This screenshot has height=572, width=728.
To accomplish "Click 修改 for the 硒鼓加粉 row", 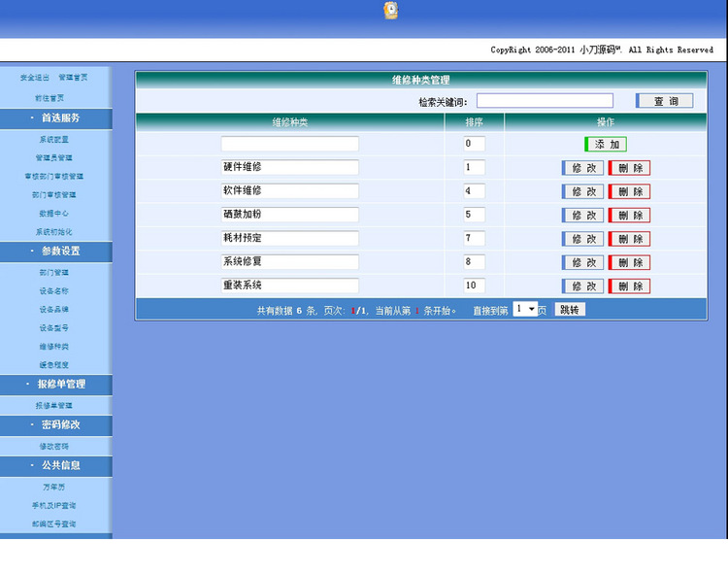I will (582, 216).
